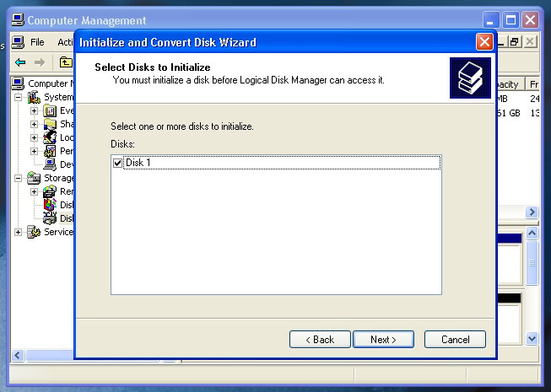The height and width of the screenshot is (392, 551).
Task: Select the Performance Logs icon
Action: click(50, 151)
